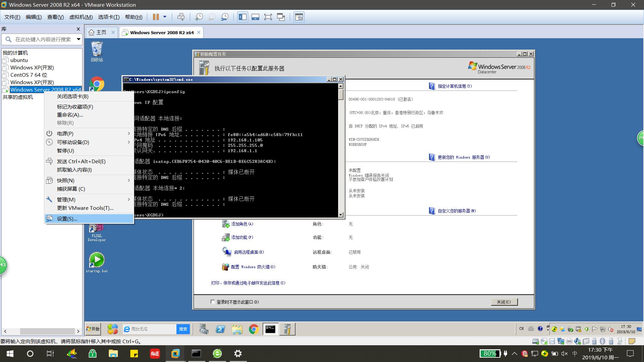Close the library panel with its X
This screenshot has width=644, height=362.
pyautogui.click(x=78, y=29)
